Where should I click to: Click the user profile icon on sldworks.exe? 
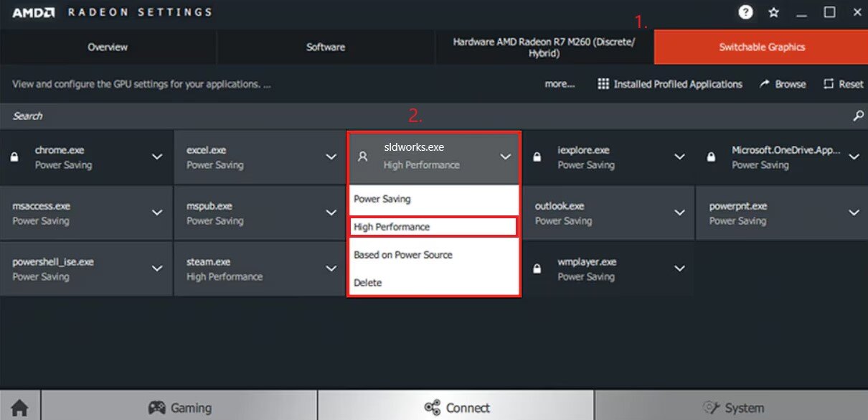tap(363, 157)
